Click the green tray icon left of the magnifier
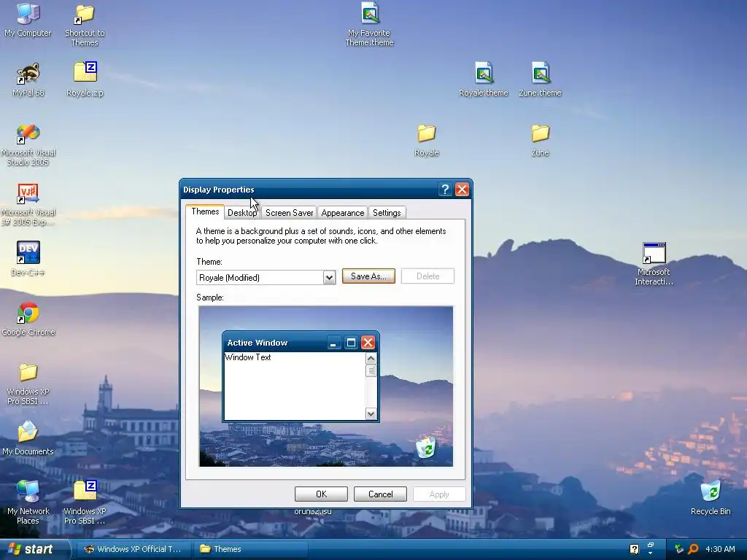747x560 pixels. (679, 549)
